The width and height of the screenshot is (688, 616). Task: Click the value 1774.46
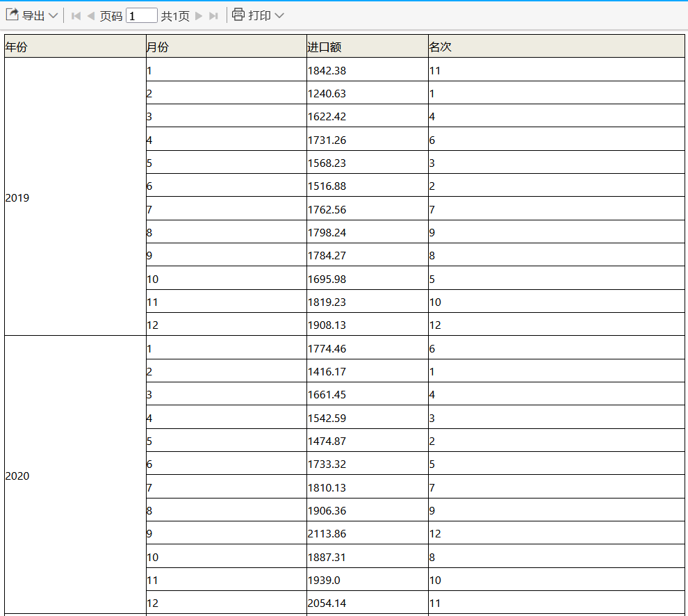click(x=327, y=348)
